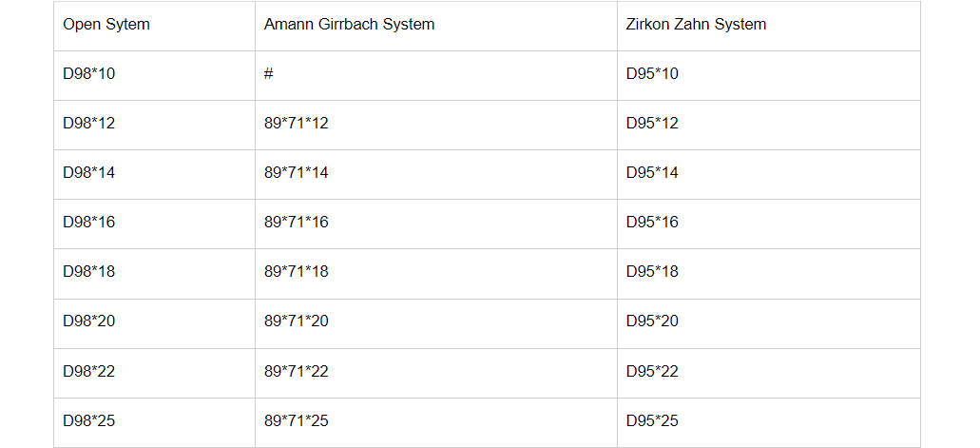Select the D95*10 cell

coord(652,74)
